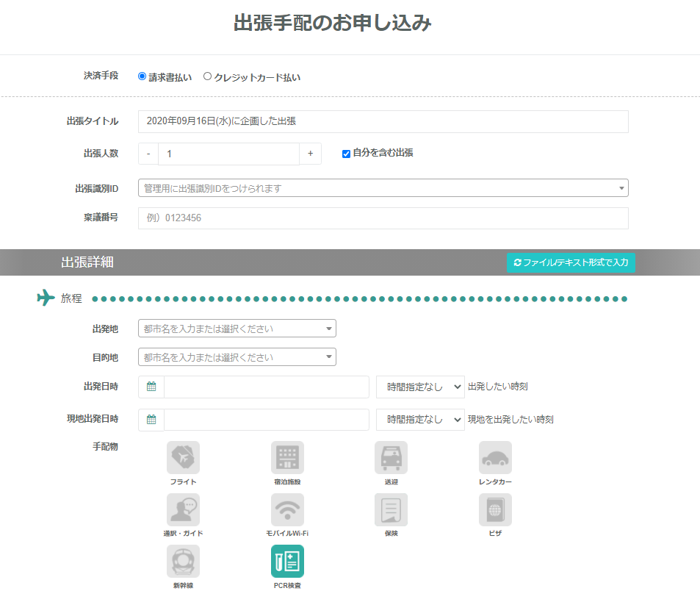Choose 請求書払い payment radio button
The height and width of the screenshot is (602, 700).
(142, 76)
